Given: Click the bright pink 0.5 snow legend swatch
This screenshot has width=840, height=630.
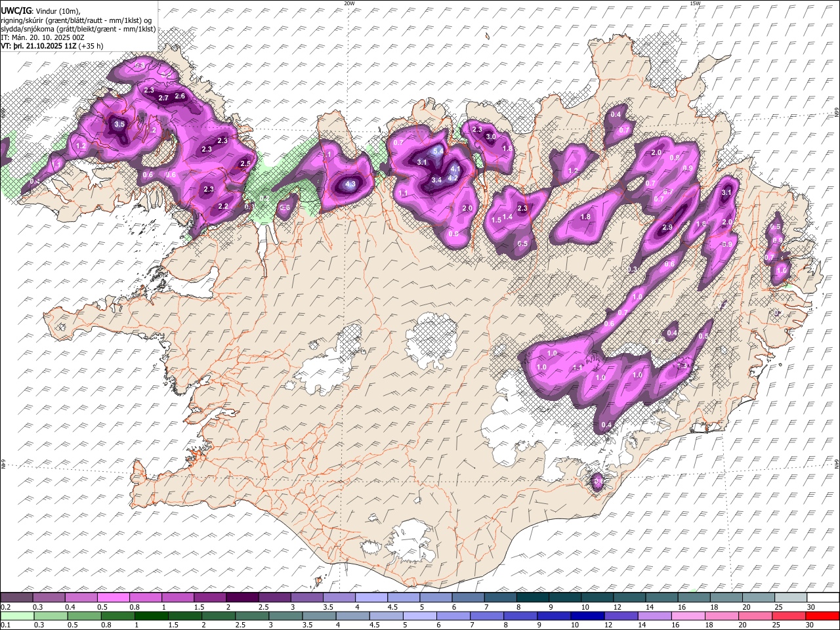Looking at the screenshot, I should [113, 598].
